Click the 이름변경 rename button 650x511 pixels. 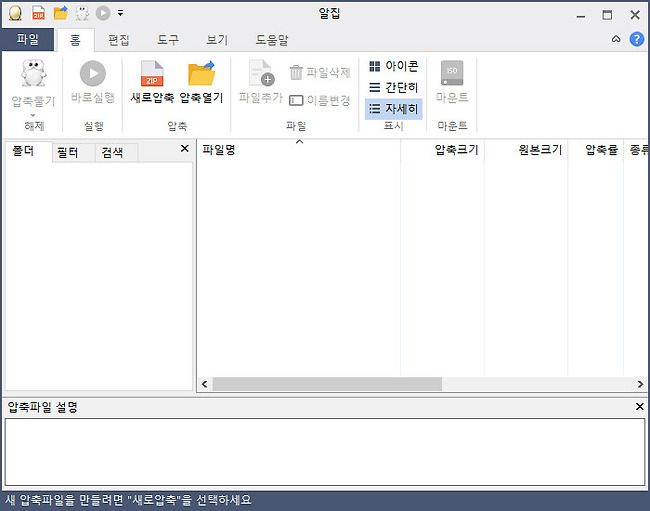coord(320,100)
